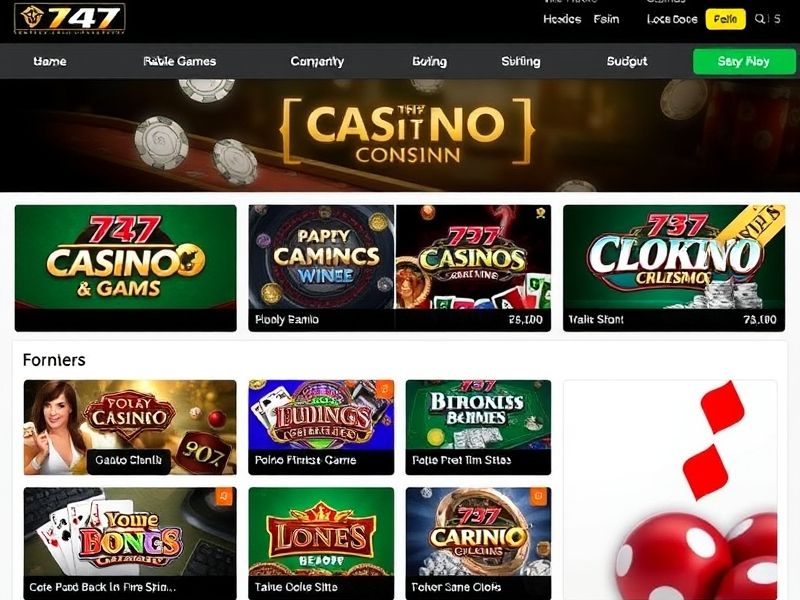Click the 747 logo in header
The image size is (800, 600).
point(69,18)
